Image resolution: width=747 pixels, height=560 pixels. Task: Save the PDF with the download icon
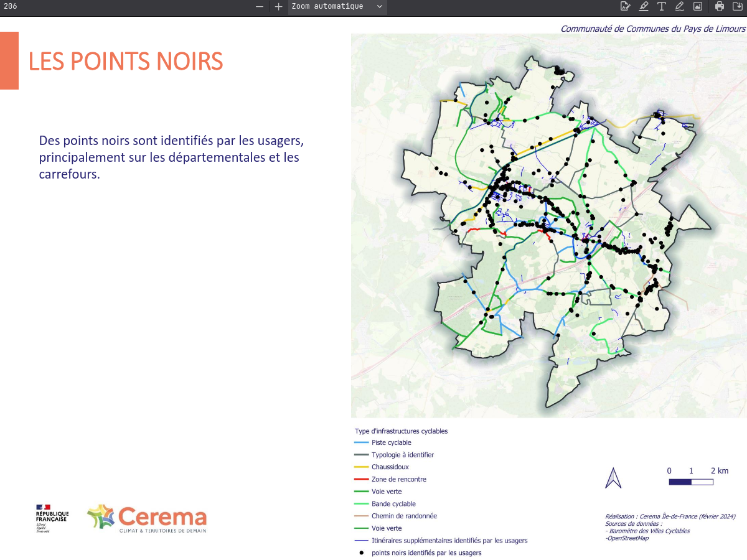pos(738,6)
